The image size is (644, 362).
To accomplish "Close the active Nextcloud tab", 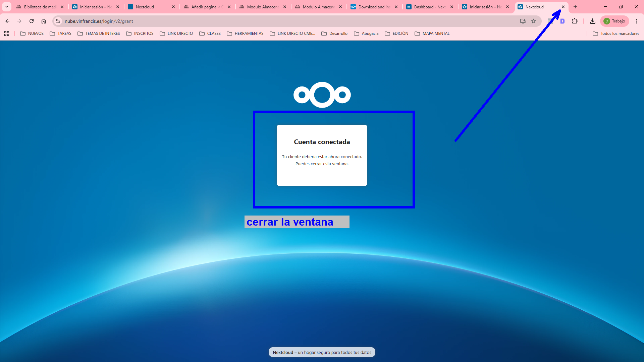I will [563, 7].
